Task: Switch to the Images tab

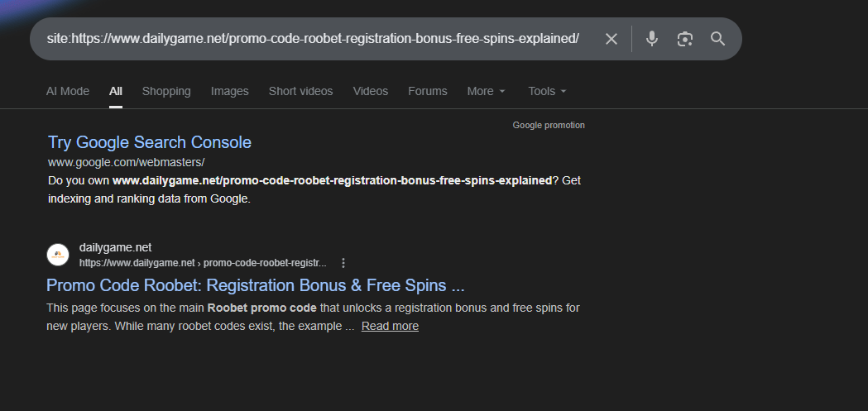Action: pyautogui.click(x=229, y=91)
